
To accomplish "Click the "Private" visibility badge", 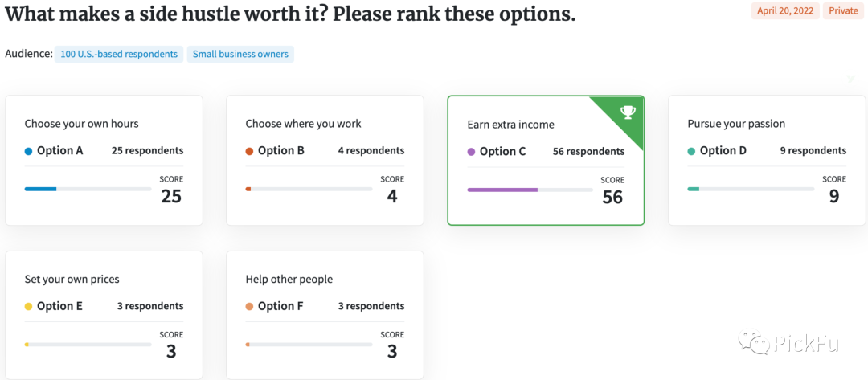I will coord(843,11).
